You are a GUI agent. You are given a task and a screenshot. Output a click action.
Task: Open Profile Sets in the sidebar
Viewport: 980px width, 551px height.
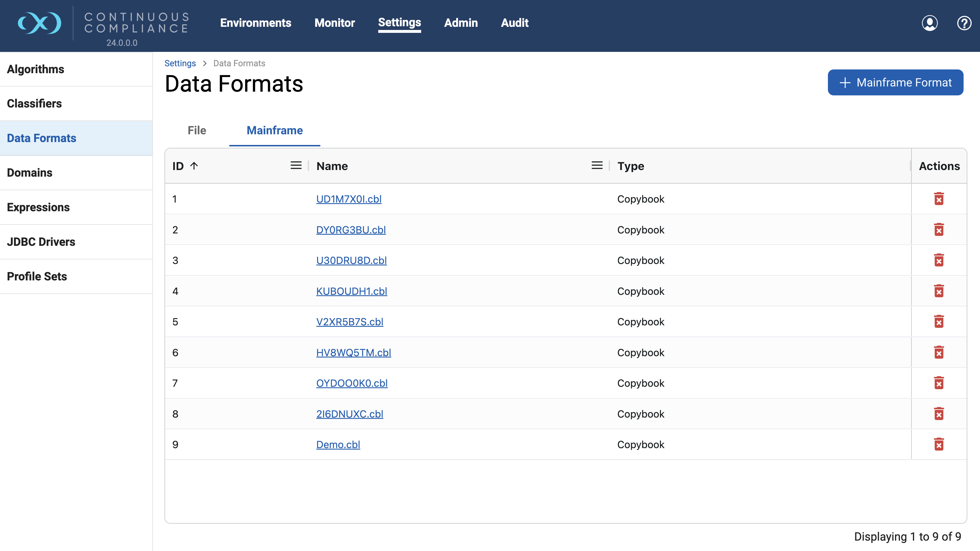tap(37, 277)
